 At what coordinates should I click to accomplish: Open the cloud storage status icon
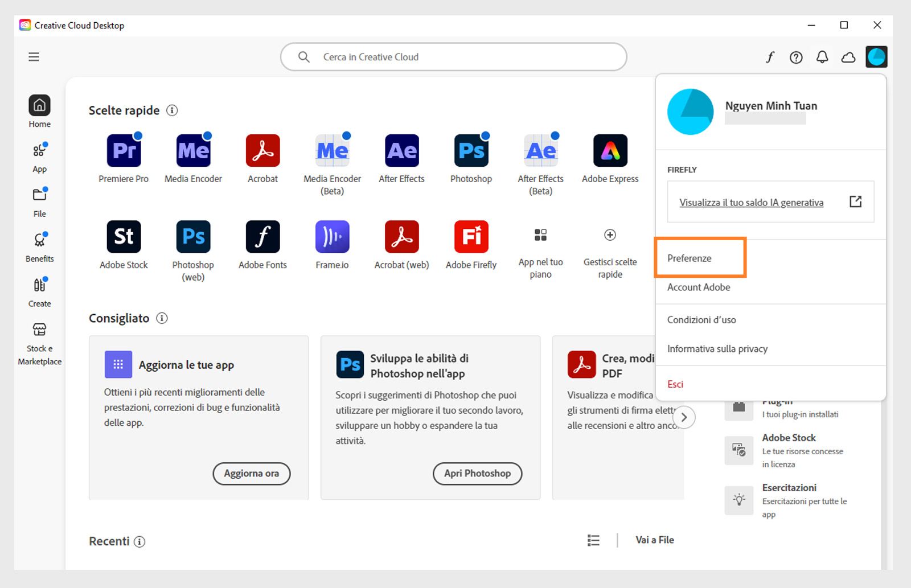[x=848, y=57]
